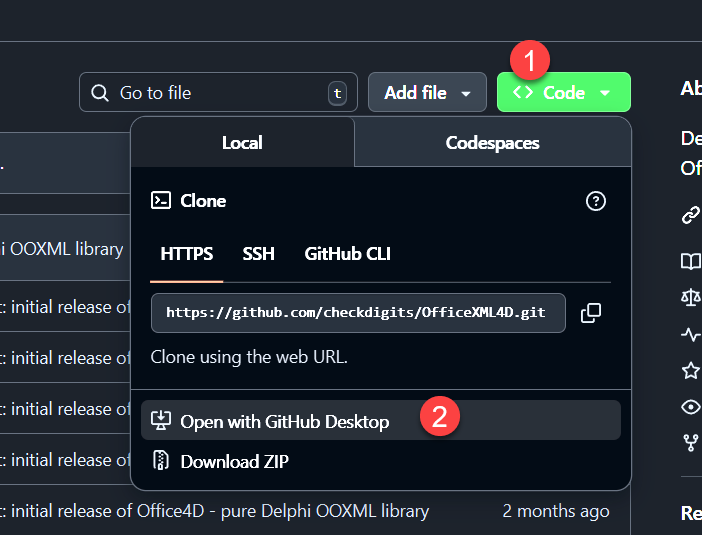702x535 pixels.
Task: Click the eye watchers icon in sidebar
Action: (690, 407)
